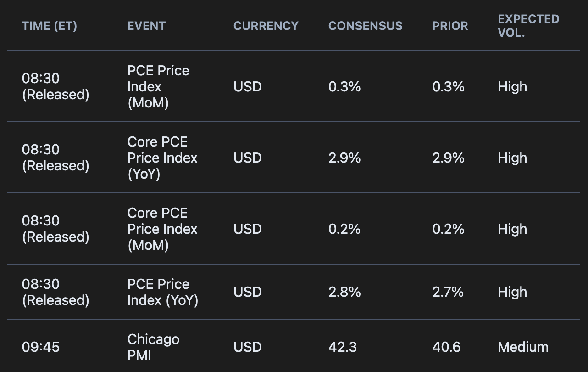This screenshot has height=372, width=588.
Task: Click the 09:45 time cell
Action: 41,347
